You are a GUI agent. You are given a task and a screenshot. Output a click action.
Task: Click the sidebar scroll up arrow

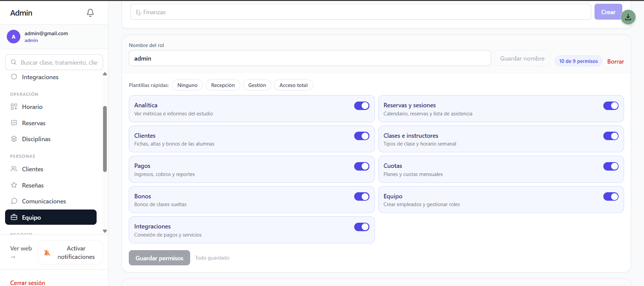tap(105, 74)
